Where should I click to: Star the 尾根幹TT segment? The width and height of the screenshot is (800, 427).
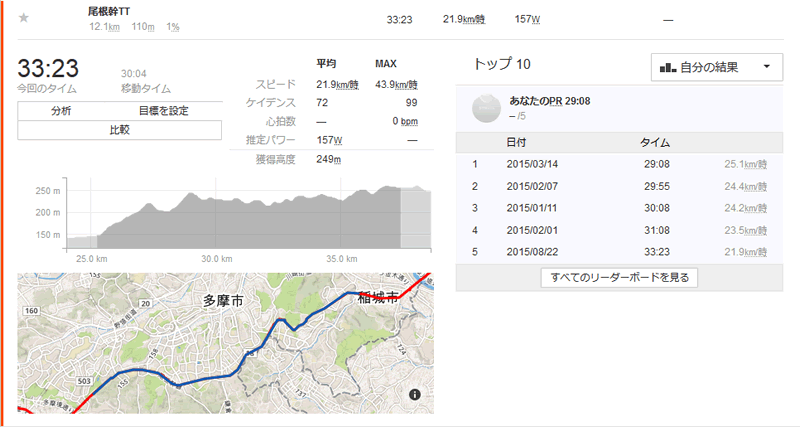[x=23, y=18]
